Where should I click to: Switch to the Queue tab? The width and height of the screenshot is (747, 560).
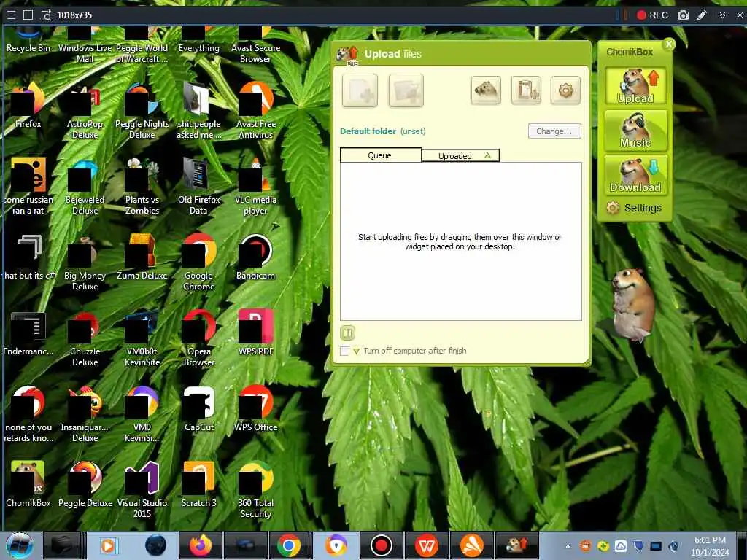(380, 155)
